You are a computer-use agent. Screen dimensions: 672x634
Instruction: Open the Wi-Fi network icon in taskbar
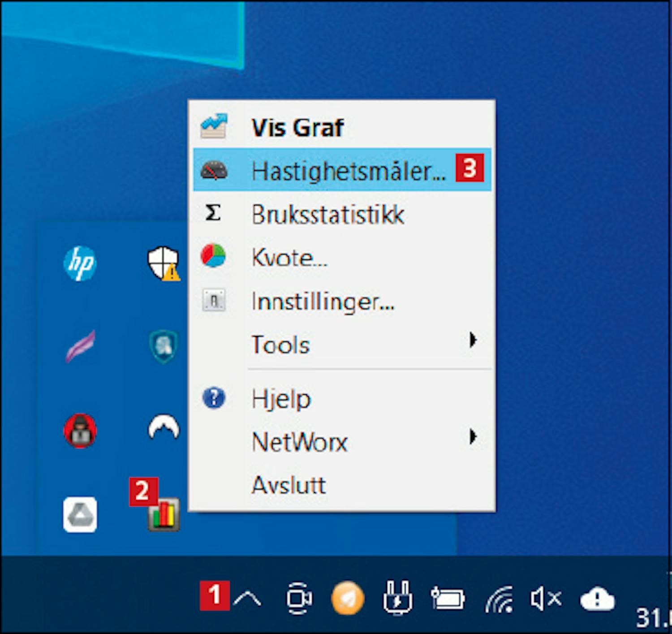[499, 599]
